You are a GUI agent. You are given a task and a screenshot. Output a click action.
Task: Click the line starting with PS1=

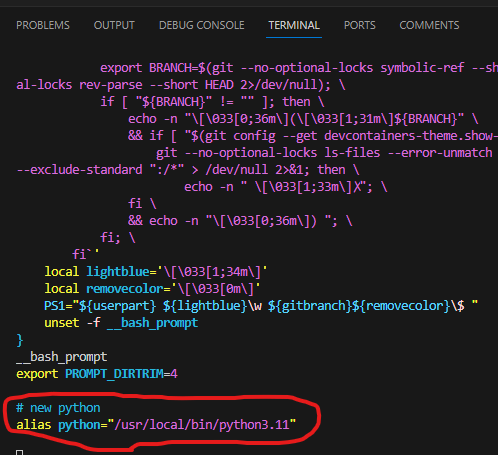point(261,306)
